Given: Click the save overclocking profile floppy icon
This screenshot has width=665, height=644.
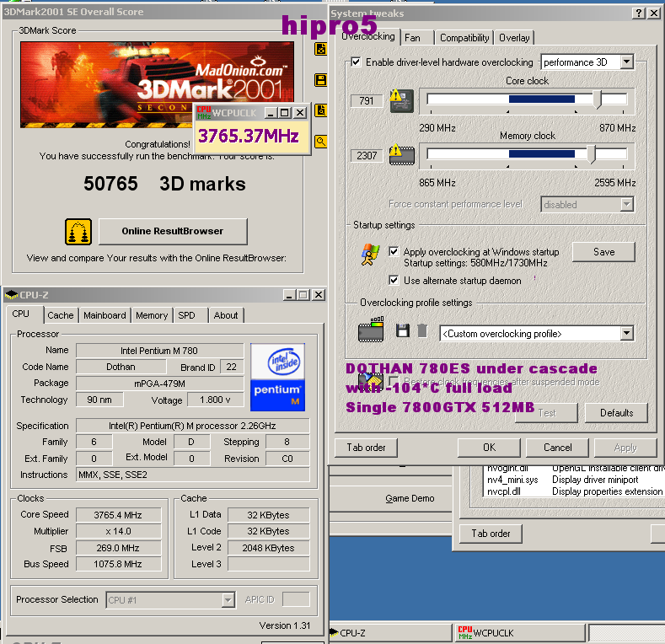Looking at the screenshot, I should (x=403, y=331).
